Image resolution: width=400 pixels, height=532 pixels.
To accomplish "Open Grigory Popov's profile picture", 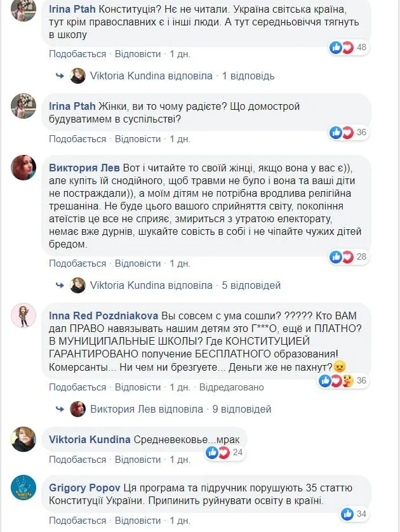I will [x=22, y=488].
